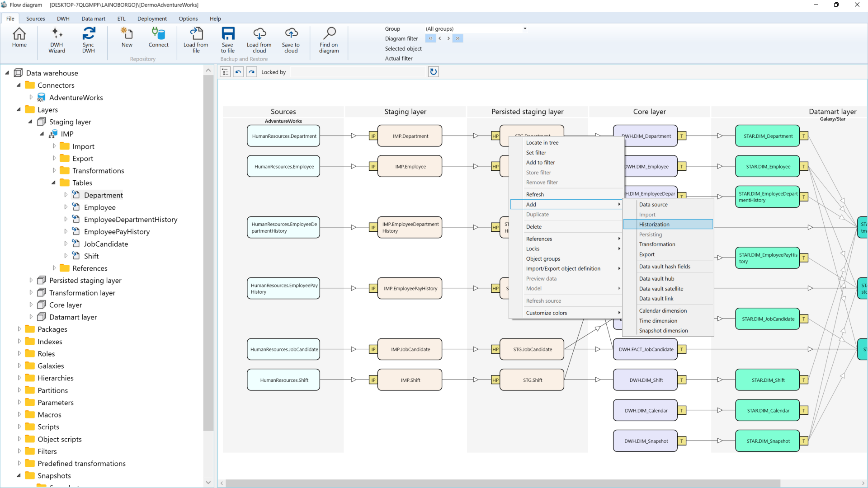
Task: Expand the Persisted staging layer node
Action: (x=31, y=280)
